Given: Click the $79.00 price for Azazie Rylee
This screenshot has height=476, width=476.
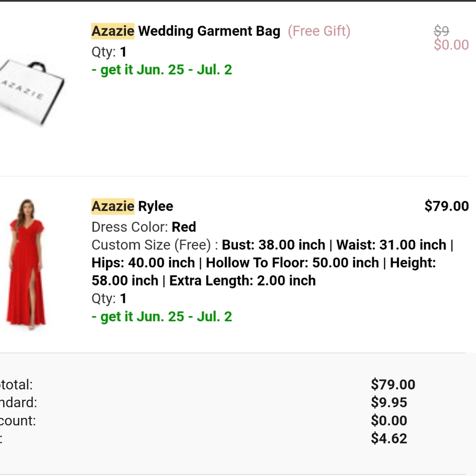Looking at the screenshot, I should tap(447, 206).
